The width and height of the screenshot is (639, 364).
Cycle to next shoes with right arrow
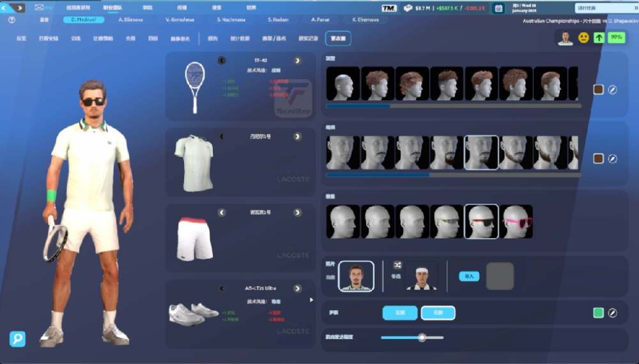(x=297, y=288)
